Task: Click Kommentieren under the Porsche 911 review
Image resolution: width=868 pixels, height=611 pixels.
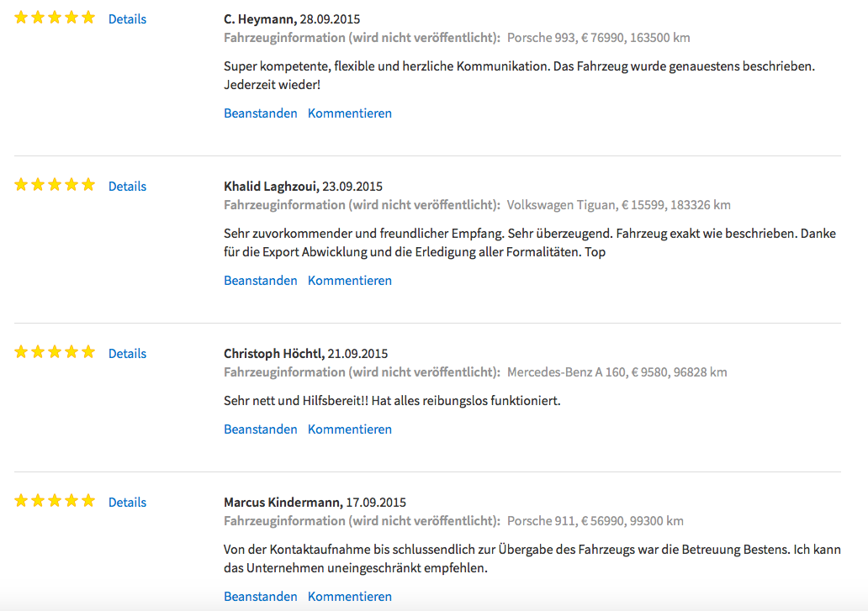Action: point(350,596)
